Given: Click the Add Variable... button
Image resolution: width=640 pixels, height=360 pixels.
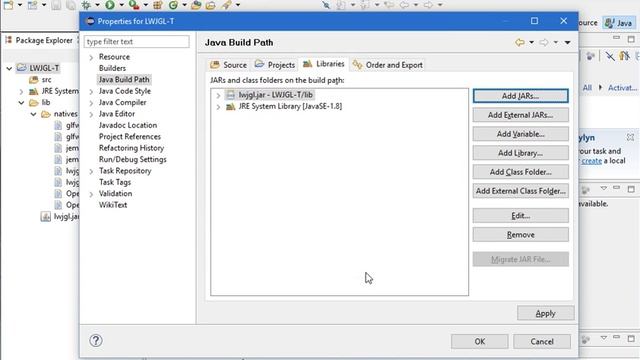Looking at the screenshot, I should point(520,134).
